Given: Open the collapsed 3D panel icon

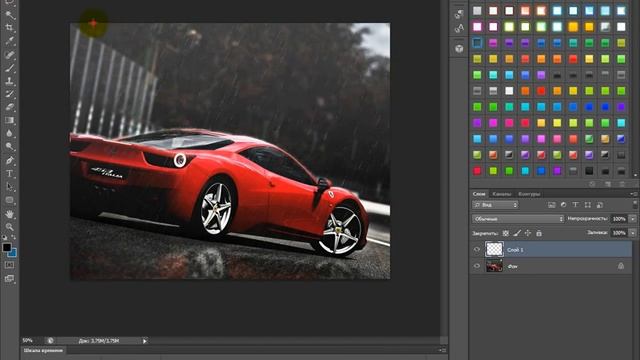Looking at the screenshot, I should click(459, 49).
